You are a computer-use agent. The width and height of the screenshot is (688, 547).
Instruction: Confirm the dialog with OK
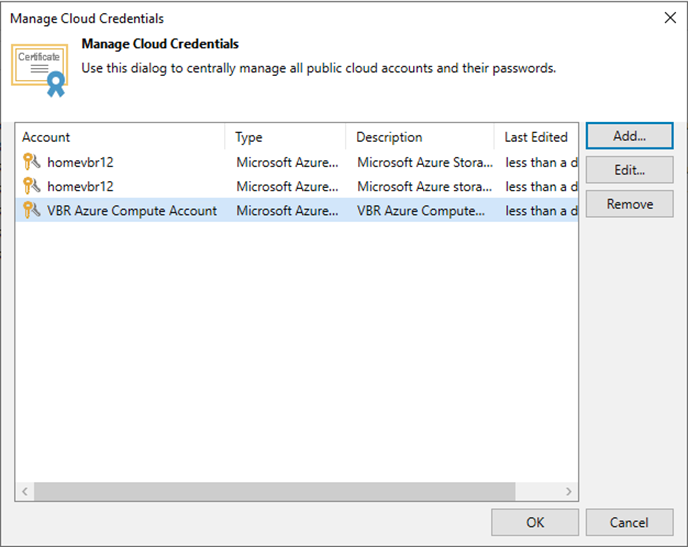click(535, 522)
